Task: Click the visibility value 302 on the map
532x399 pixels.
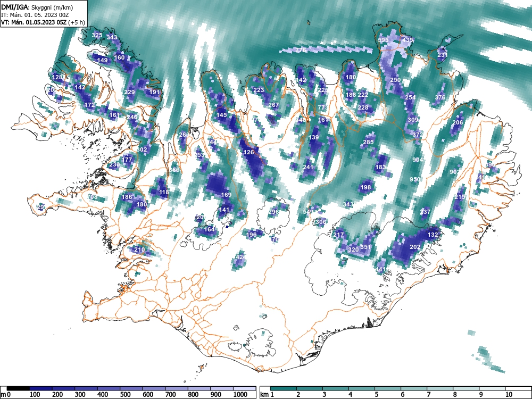Action: coord(142,149)
